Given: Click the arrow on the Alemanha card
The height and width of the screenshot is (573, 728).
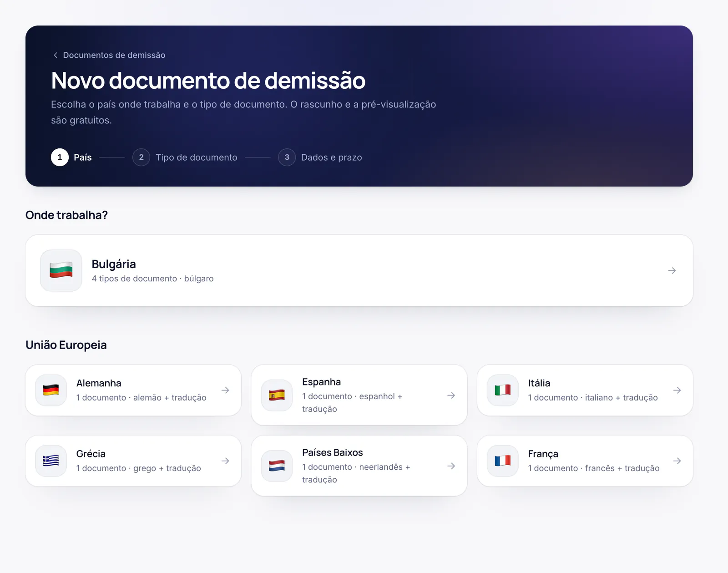Looking at the screenshot, I should (225, 390).
